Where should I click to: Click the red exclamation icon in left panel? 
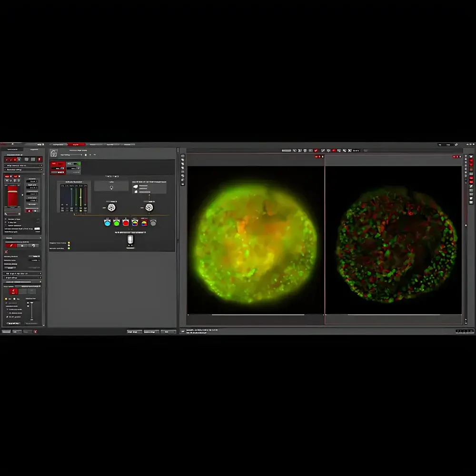40,159
